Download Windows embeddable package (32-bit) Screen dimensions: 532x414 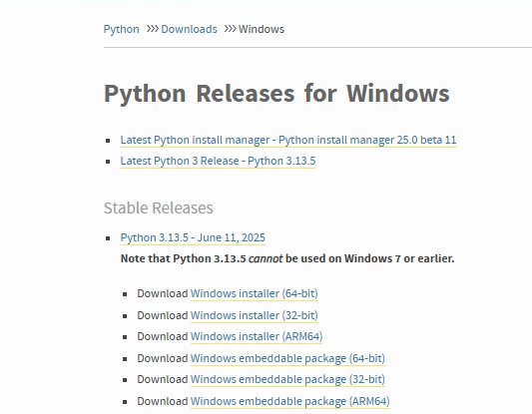pyautogui.click(x=287, y=379)
